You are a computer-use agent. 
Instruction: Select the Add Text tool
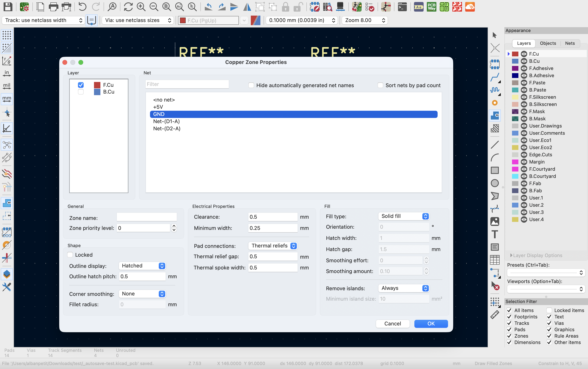[x=494, y=234]
